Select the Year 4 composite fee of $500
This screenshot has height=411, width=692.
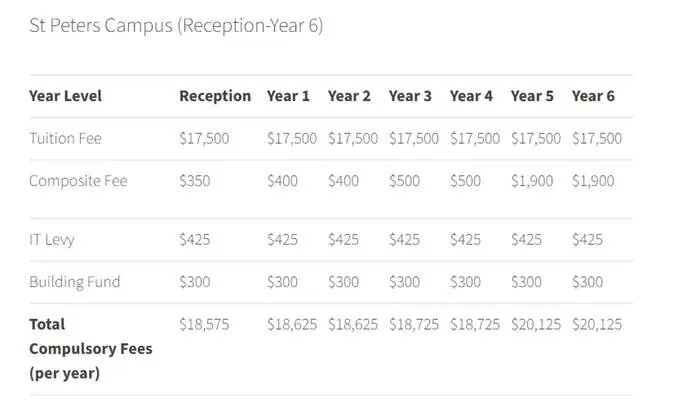pyautogui.click(x=465, y=181)
